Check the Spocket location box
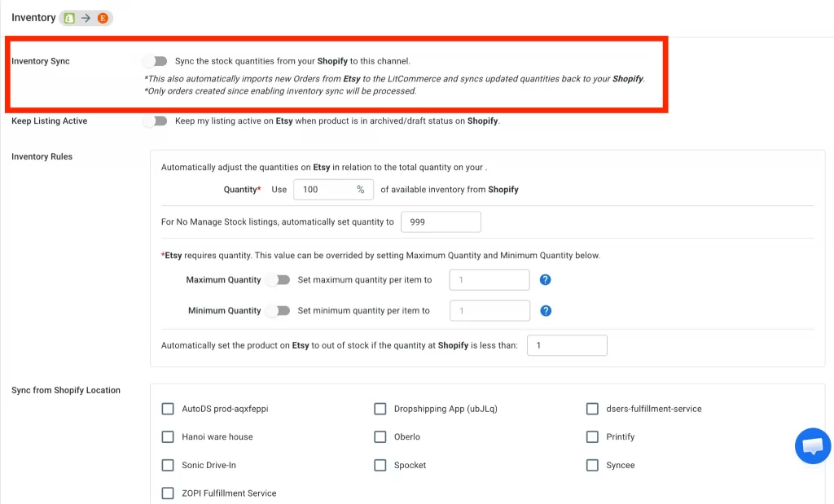The height and width of the screenshot is (504, 834). click(x=380, y=465)
